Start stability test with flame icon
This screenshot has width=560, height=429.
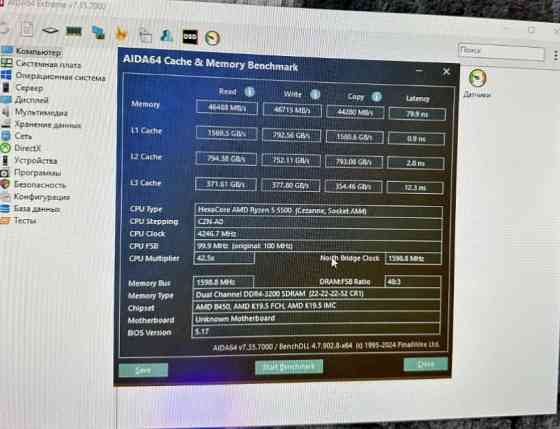tap(121, 34)
